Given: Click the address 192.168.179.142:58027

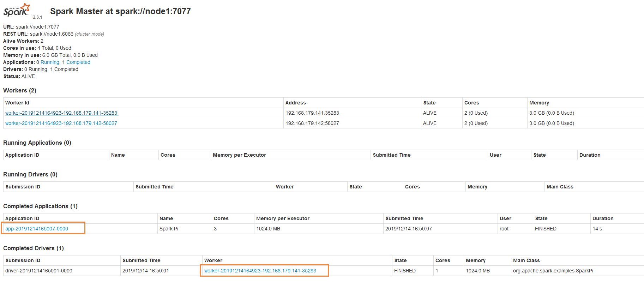Looking at the screenshot, I should (x=312, y=123).
